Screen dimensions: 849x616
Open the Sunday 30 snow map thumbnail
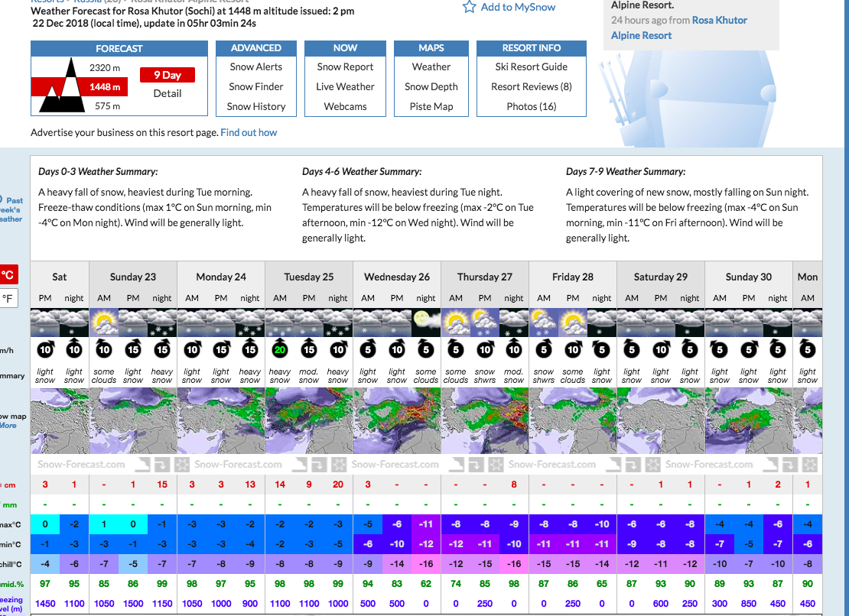point(749,421)
